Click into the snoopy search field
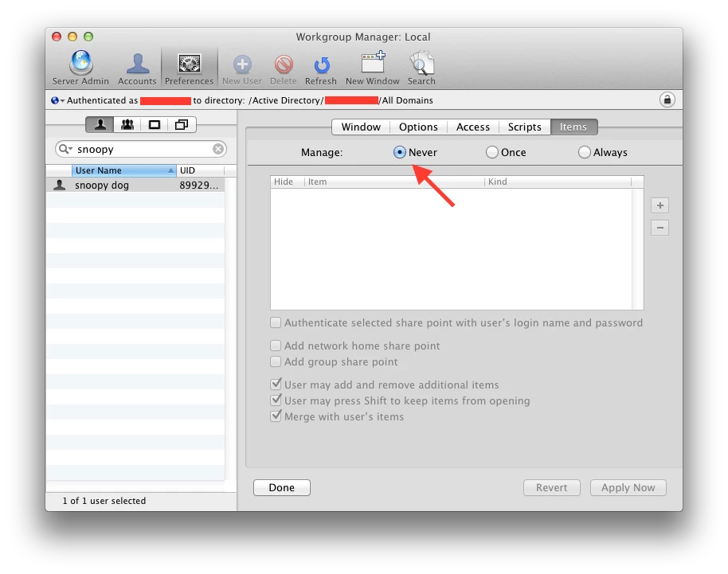728x574 pixels. (x=141, y=149)
